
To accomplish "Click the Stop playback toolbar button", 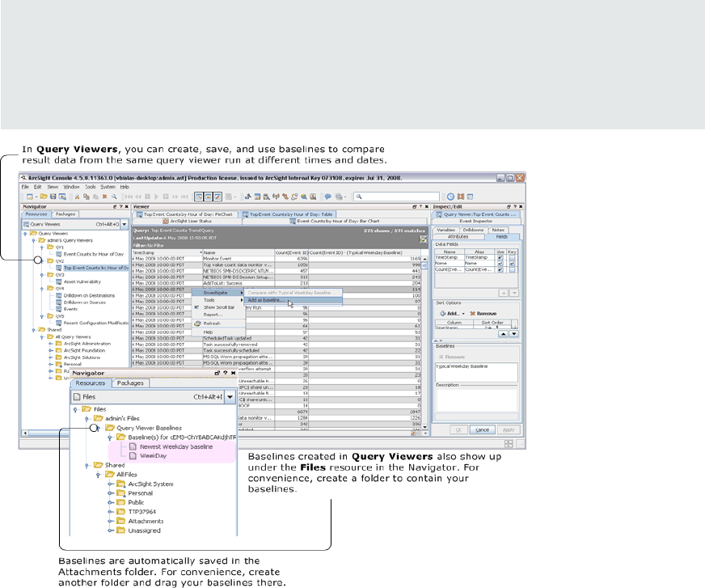I will point(166,197).
